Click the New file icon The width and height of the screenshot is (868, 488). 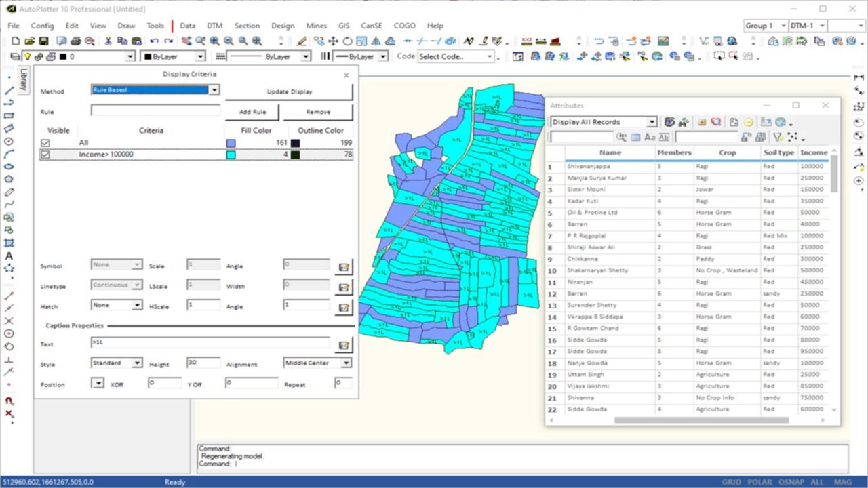[x=16, y=41]
